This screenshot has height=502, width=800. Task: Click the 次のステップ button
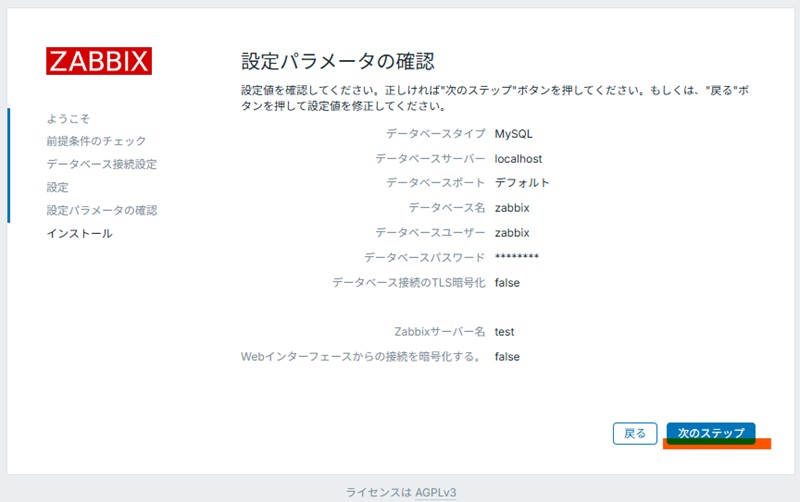tap(711, 433)
